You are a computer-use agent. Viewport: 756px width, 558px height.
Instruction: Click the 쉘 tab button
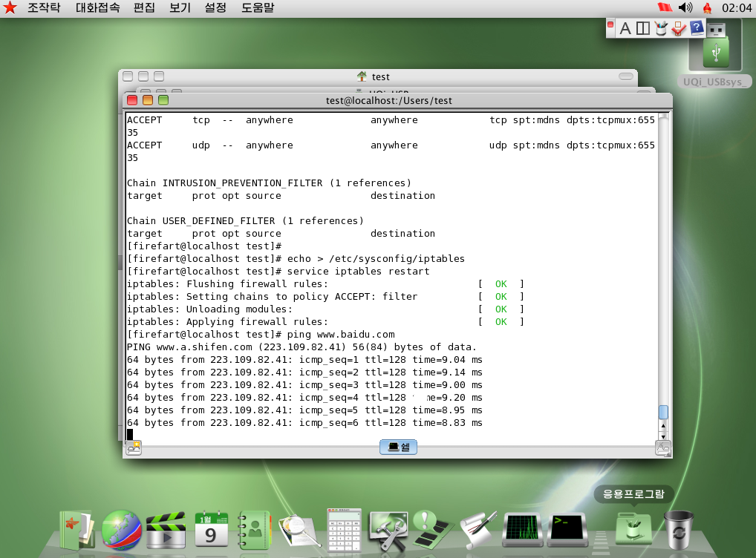pyautogui.click(x=398, y=447)
